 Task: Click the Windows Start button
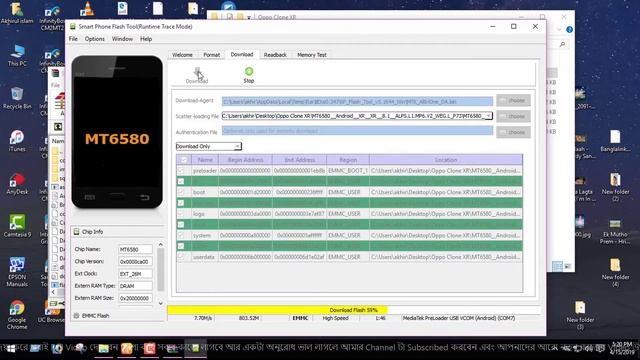(x=11, y=349)
